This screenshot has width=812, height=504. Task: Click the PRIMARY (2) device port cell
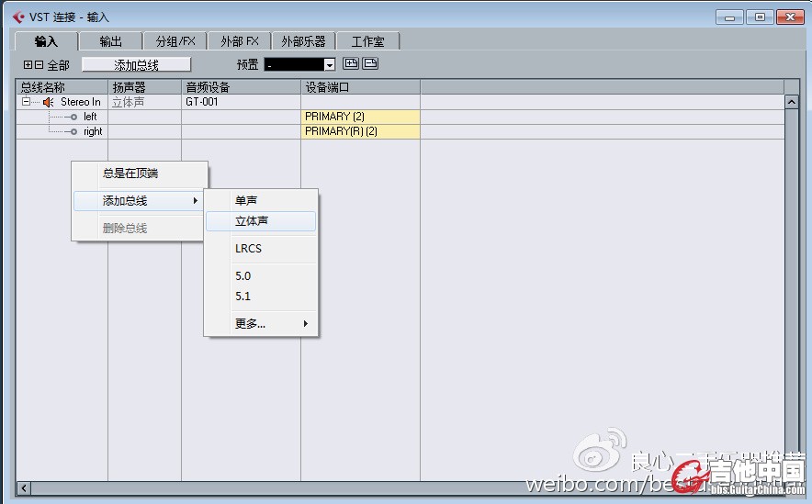360,117
